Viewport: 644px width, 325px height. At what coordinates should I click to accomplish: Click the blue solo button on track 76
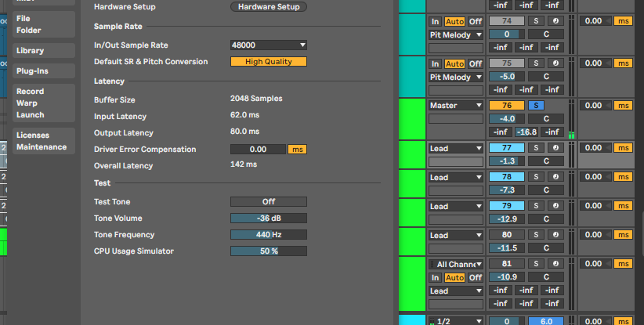536,105
